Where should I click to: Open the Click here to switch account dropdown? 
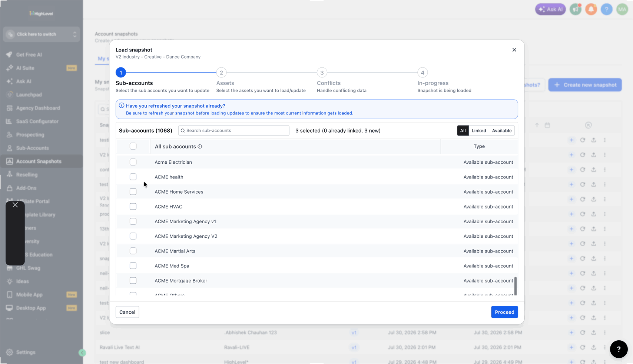pyautogui.click(x=42, y=34)
